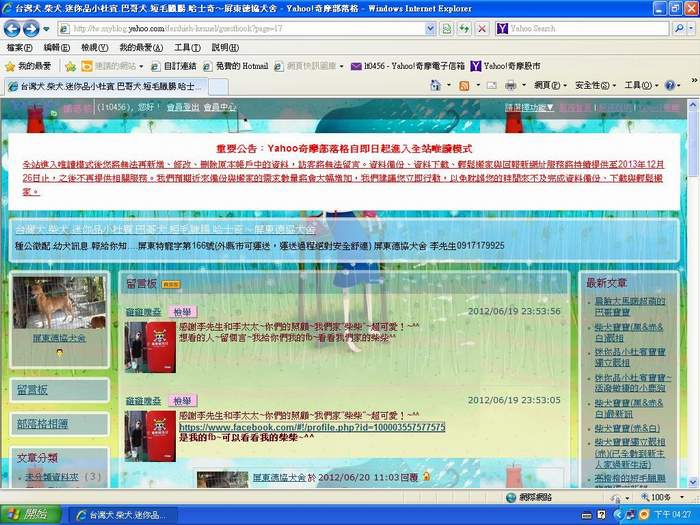Click the RSS feeds icon
700x525 pixels.
click(x=464, y=85)
